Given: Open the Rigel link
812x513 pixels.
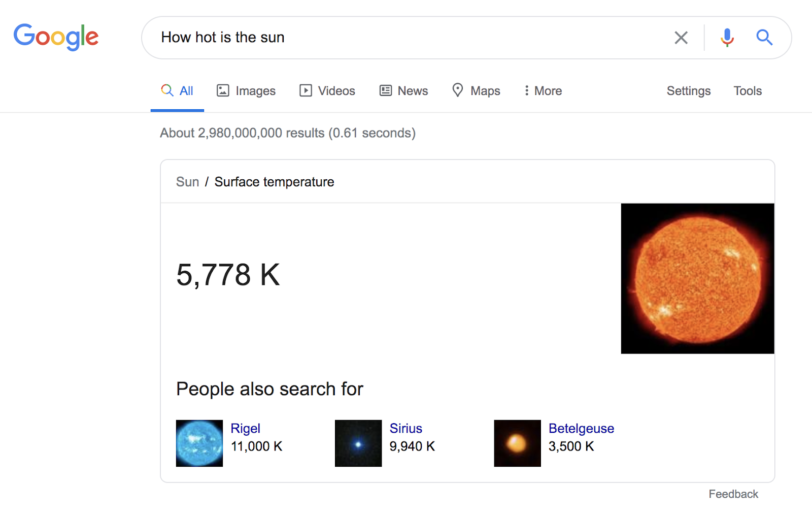Looking at the screenshot, I should tap(246, 428).
